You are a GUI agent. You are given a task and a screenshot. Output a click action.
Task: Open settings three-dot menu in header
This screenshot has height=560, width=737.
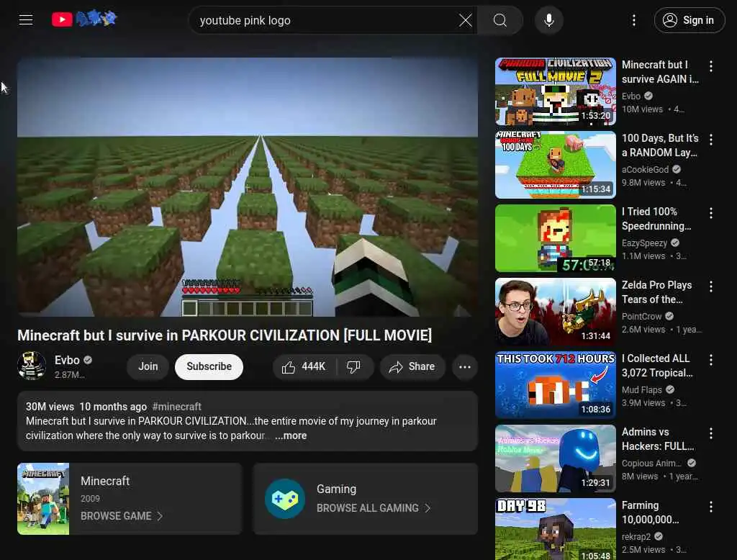(634, 20)
